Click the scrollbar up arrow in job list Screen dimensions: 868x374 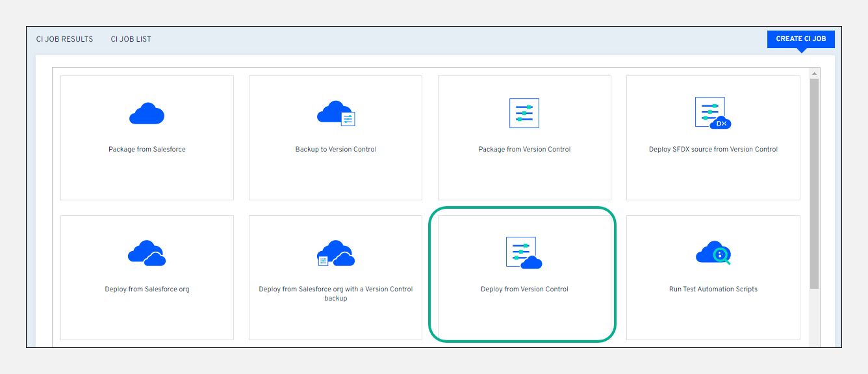click(815, 73)
